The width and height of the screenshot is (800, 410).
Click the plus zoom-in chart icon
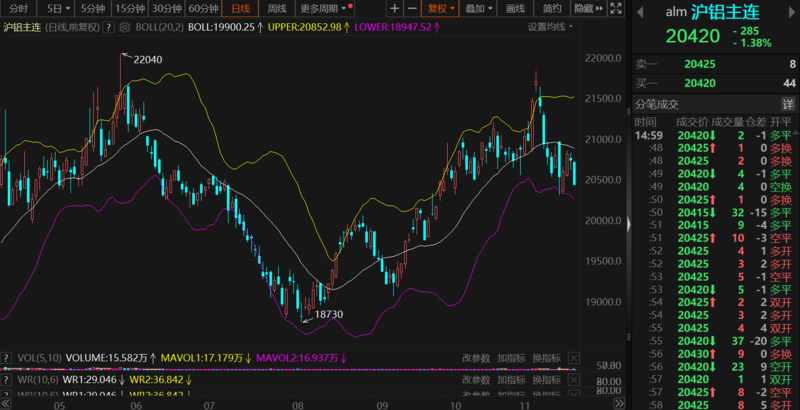(392, 8)
